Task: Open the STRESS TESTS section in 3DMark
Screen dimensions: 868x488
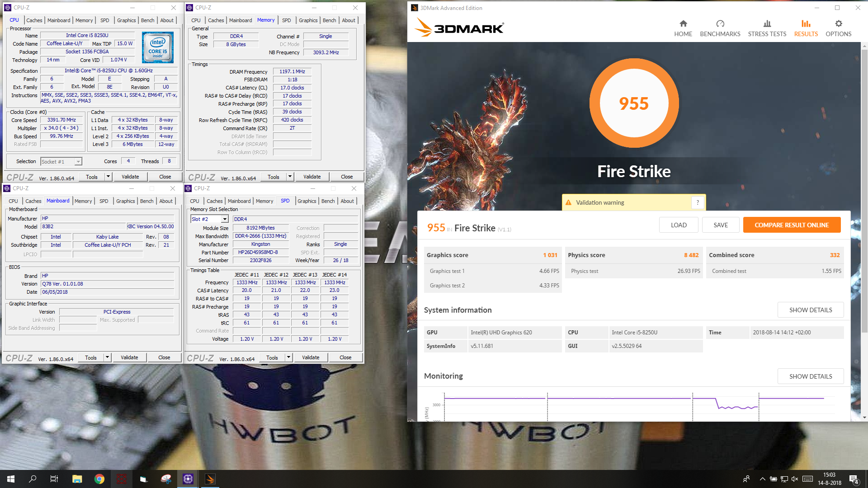Action: [x=767, y=28]
